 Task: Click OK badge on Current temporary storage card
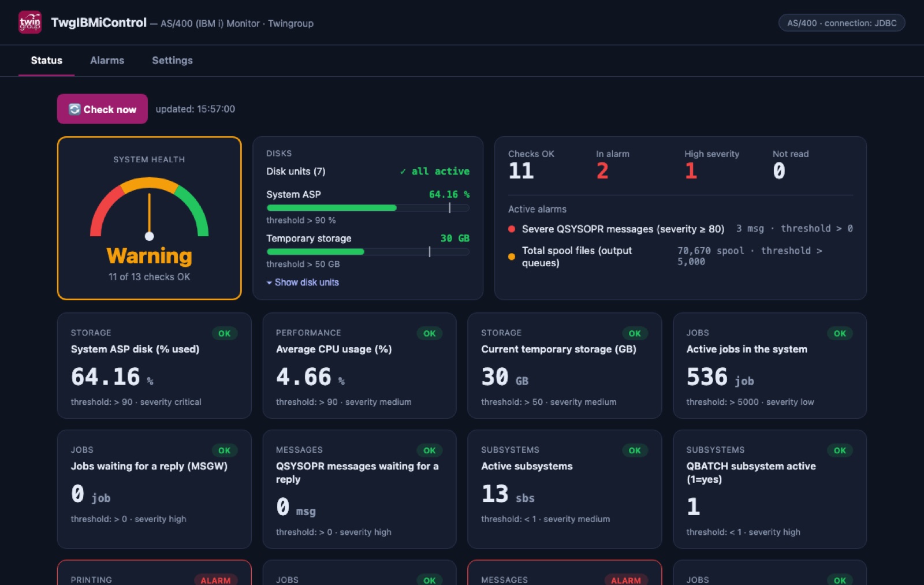pos(635,333)
